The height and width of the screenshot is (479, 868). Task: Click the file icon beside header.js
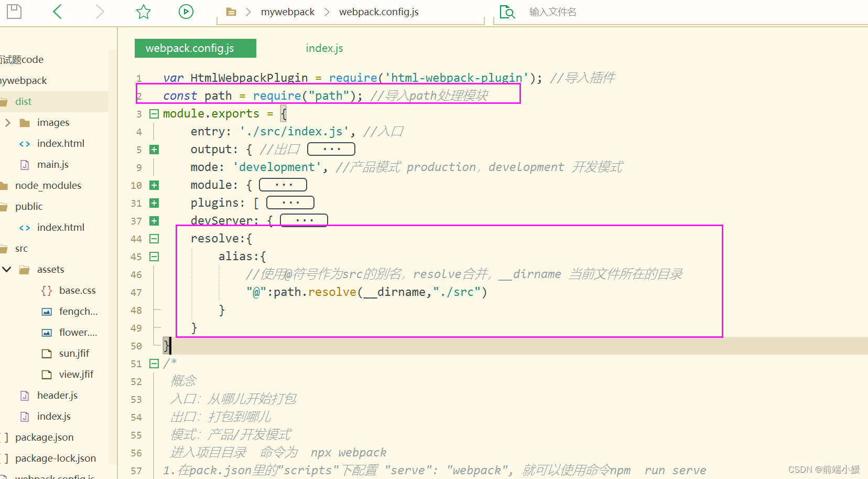[25, 396]
